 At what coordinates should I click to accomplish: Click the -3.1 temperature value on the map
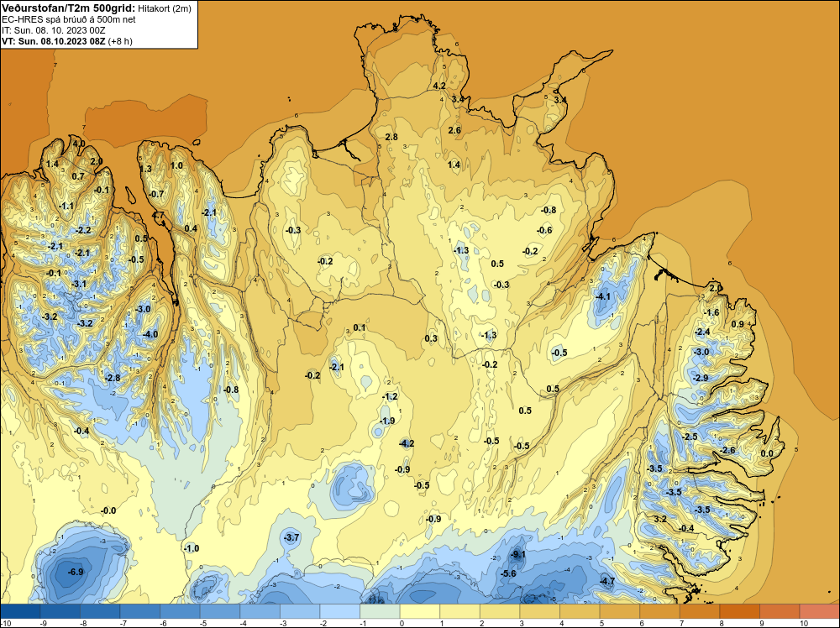(79, 283)
